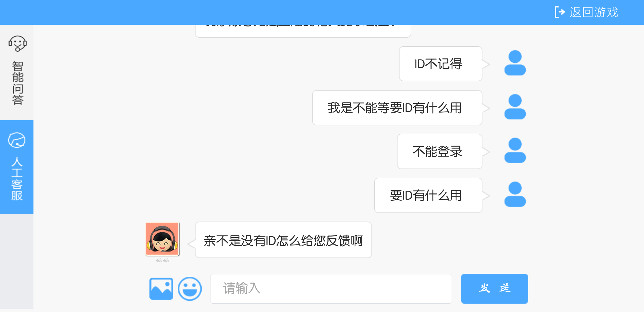Click user avatar beside '不能登录' message
The height and width of the screenshot is (312, 644).
pos(515,151)
